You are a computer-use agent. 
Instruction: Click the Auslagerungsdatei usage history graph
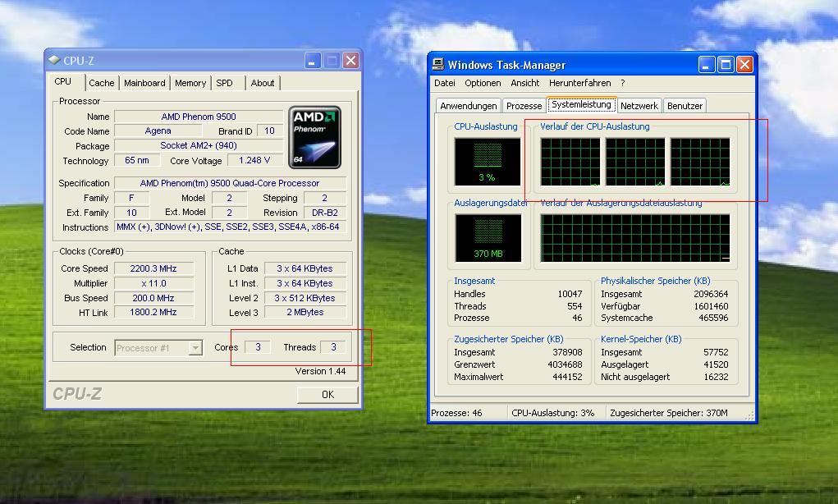click(635, 238)
